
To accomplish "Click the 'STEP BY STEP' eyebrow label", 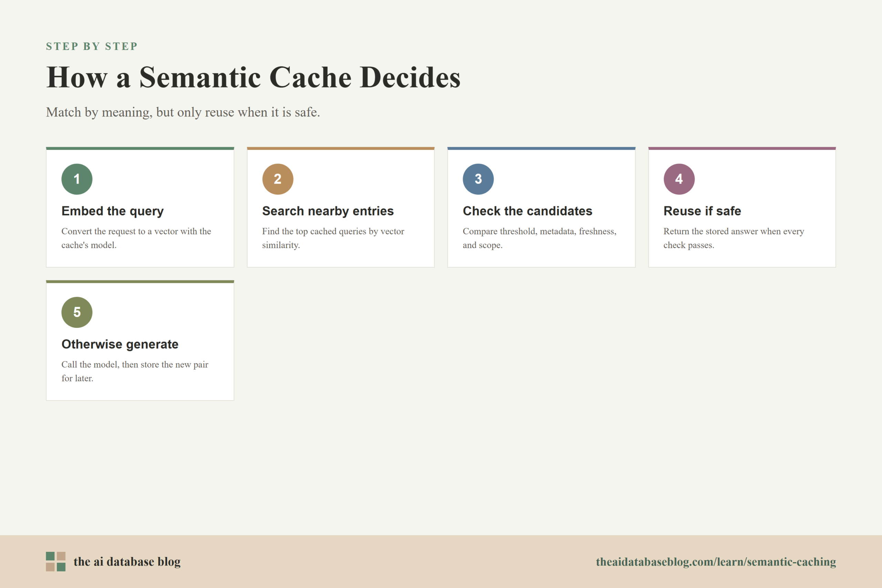I will 92,46.
